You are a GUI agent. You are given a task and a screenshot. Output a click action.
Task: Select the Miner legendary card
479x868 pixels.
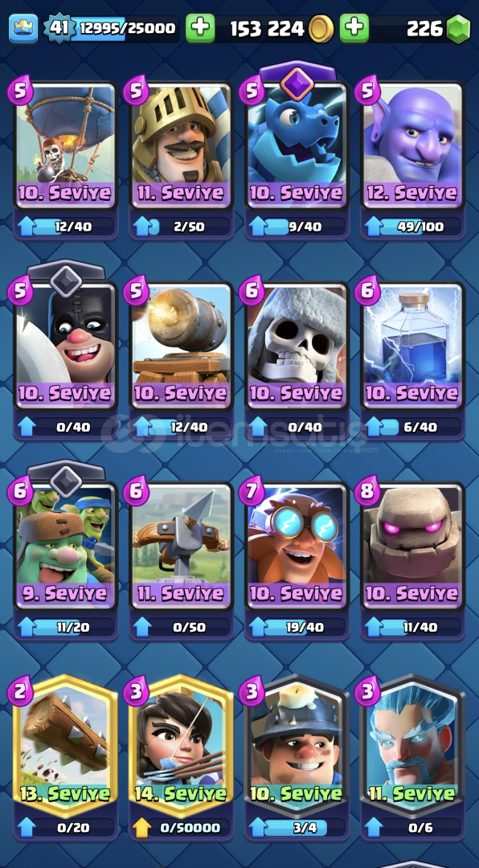[x=297, y=746]
